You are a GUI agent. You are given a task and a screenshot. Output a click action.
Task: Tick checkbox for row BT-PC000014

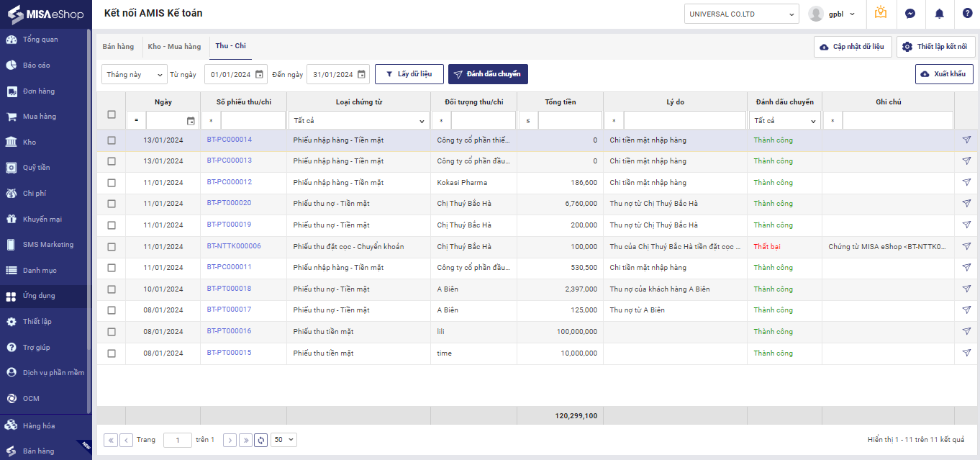[112, 140]
